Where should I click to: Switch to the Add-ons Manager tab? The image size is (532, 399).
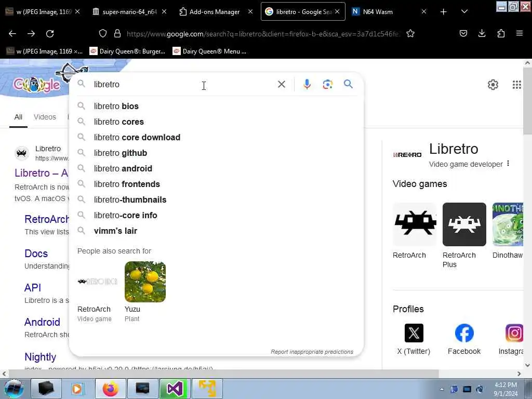(x=215, y=11)
